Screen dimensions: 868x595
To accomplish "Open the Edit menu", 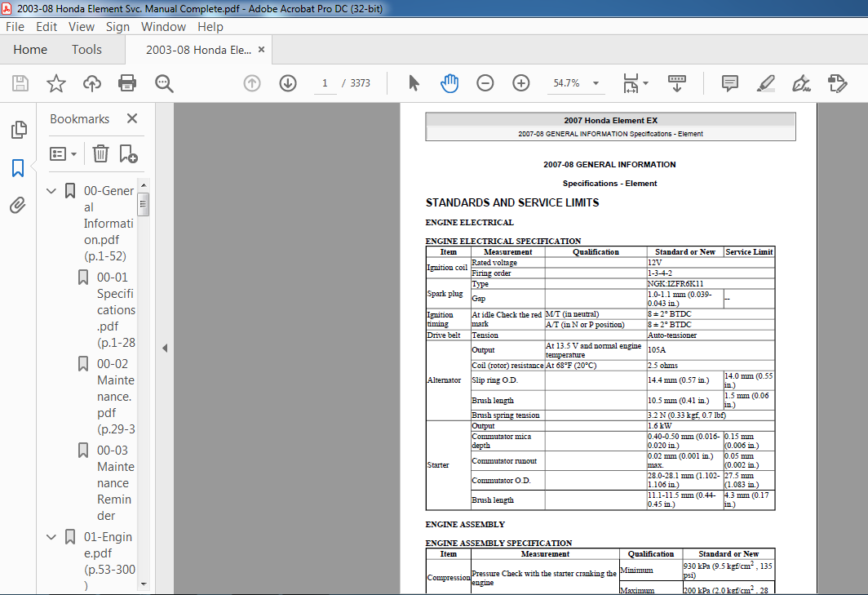I will (46, 27).
